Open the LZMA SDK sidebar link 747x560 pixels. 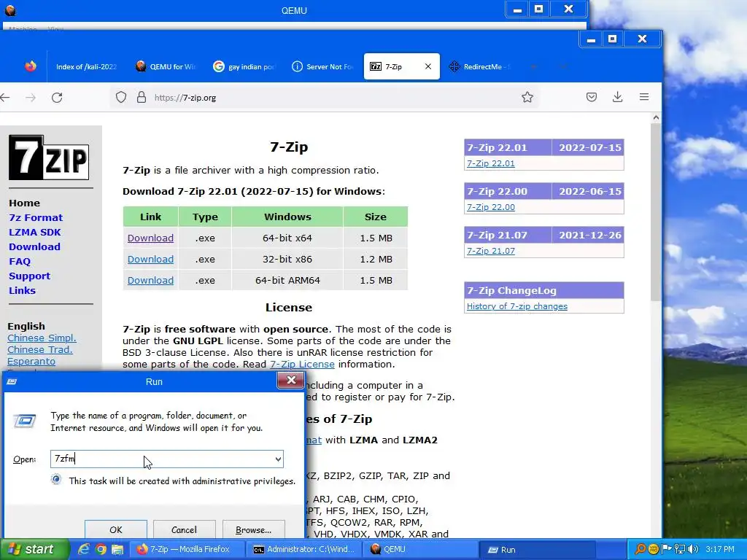pyautogui.click(x=35, y=233)
